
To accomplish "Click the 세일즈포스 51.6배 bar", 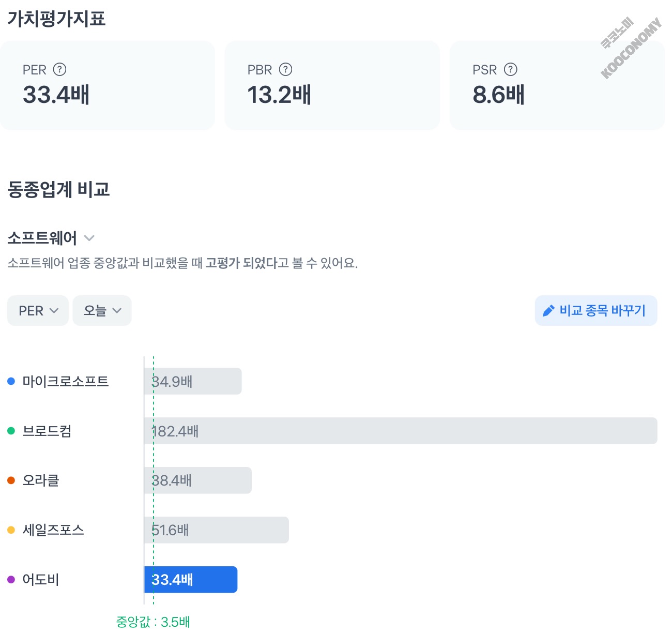I will [217, 530].
